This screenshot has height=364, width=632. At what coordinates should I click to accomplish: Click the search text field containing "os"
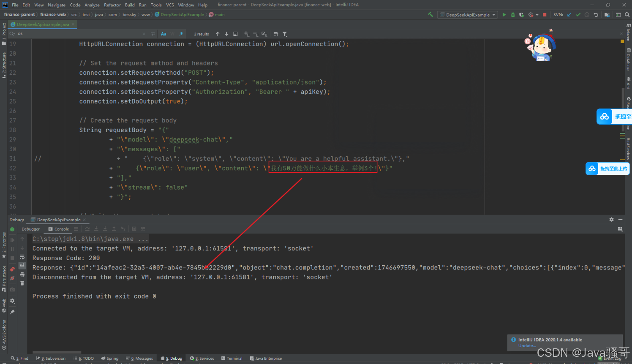(78, 34)
